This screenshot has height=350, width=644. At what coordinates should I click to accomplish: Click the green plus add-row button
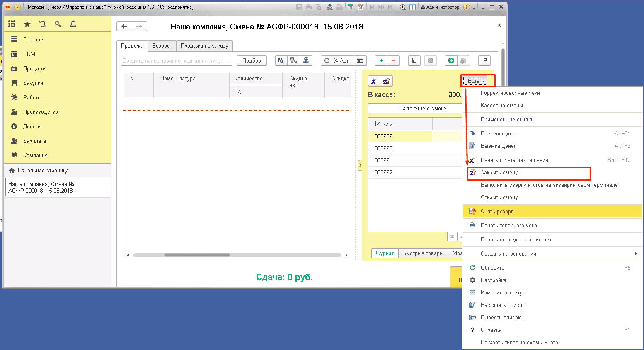click(381, 60)
